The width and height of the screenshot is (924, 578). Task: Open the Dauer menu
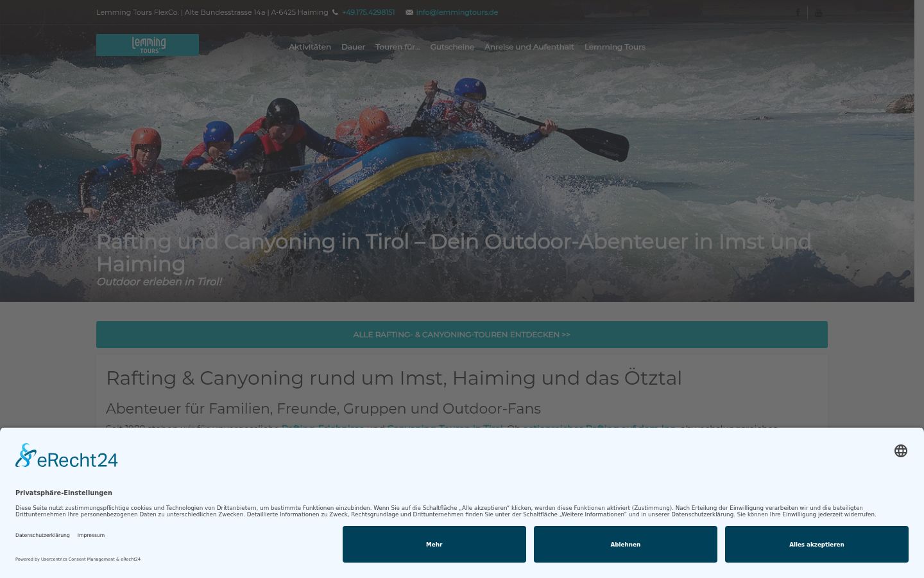click(353, 47)
